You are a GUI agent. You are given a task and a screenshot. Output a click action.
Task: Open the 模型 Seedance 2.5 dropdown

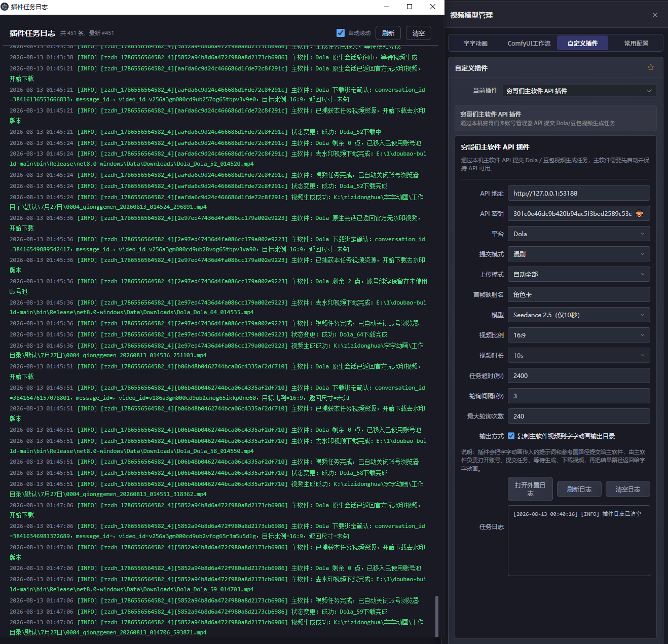point(579,315)
